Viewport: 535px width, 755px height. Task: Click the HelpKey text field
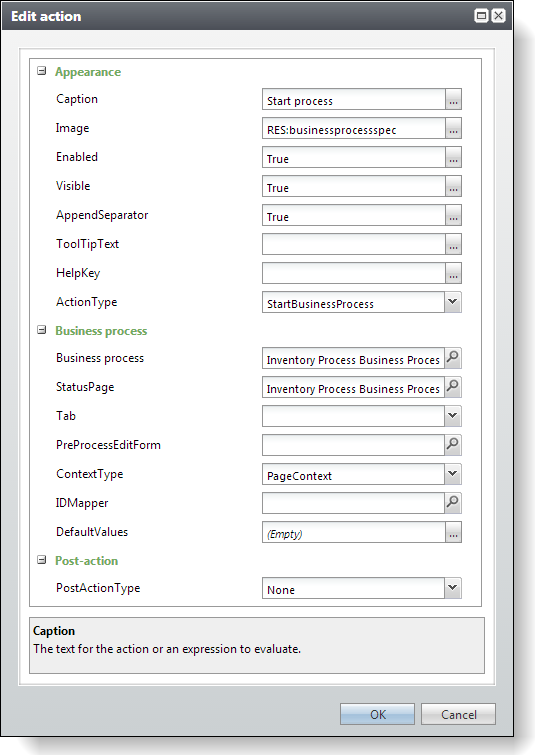tap(353, 273)
